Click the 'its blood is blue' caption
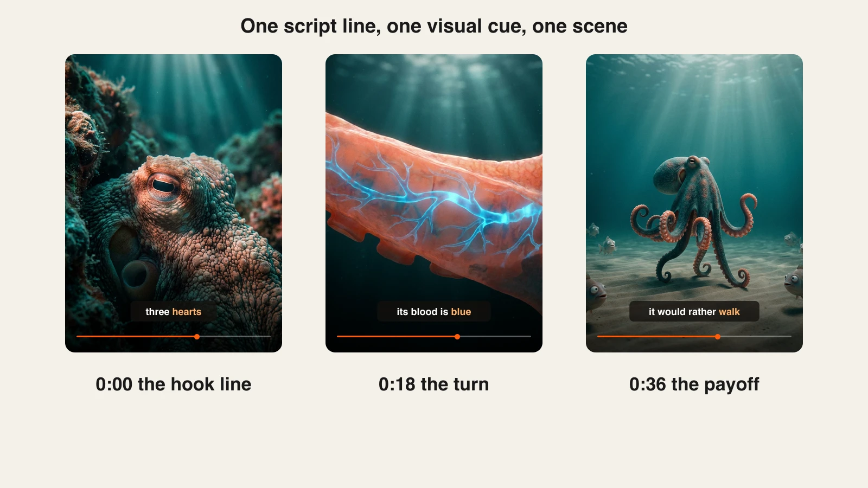 [434, 312]
